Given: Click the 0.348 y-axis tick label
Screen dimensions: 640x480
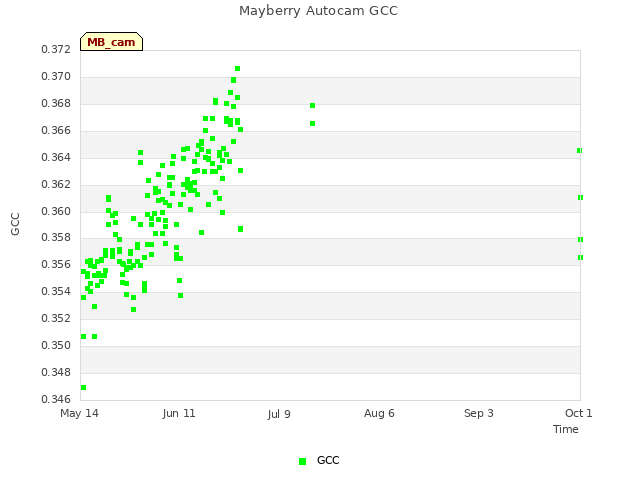Looking at the screenshot, I should point(56,372).
